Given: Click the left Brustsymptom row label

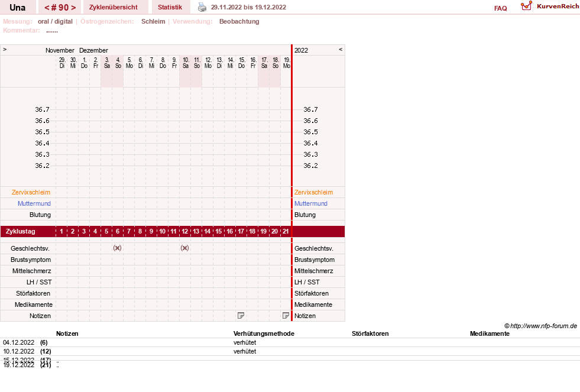Looking at the screenshot, I should (31, 260).
